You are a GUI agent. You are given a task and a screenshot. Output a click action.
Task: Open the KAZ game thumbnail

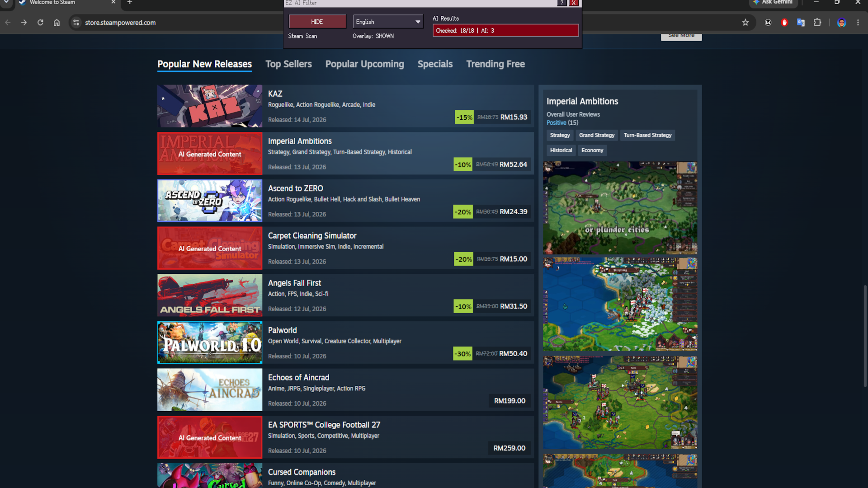point(210,106)
